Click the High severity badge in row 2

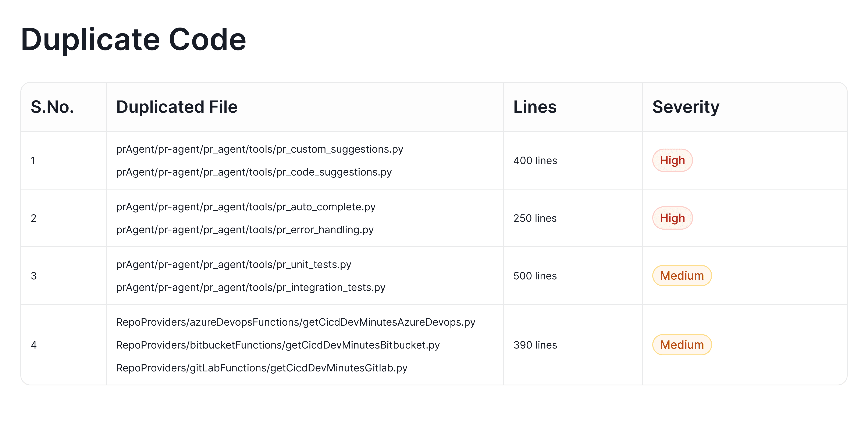pyautogui.click(x=672, y=218)
